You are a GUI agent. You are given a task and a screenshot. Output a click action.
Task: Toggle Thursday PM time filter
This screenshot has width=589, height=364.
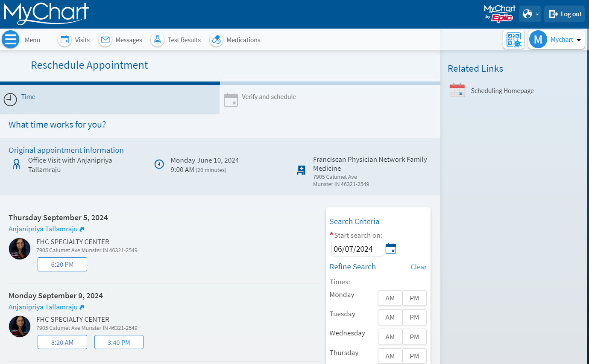[x=414, y=356]
